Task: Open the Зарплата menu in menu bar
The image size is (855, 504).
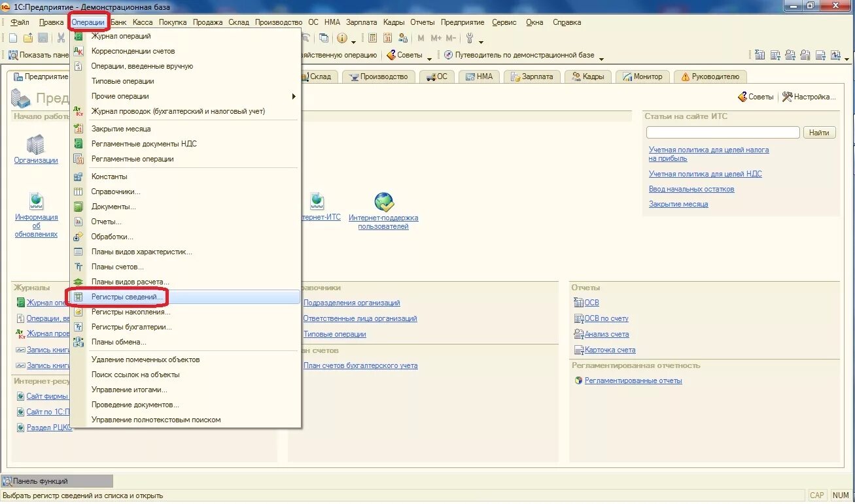Action: 361,22
